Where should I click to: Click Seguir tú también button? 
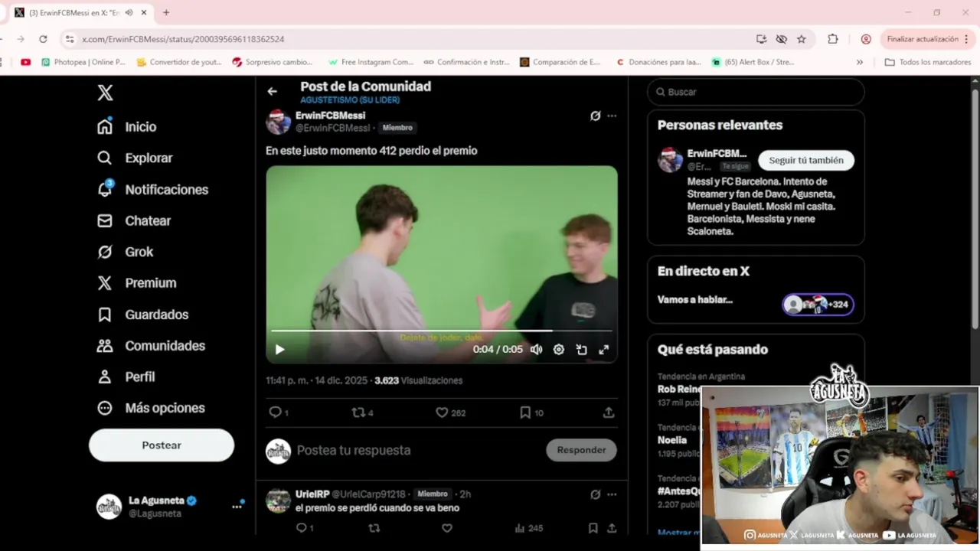coord(806,161)
